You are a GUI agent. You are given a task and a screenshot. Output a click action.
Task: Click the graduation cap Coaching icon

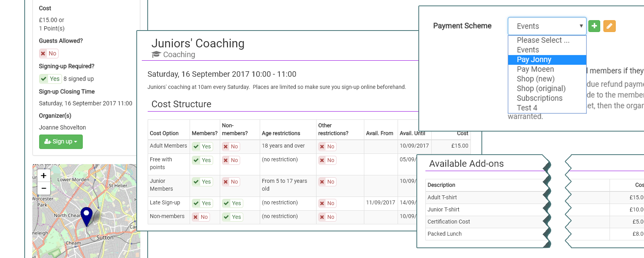[156, 54]
